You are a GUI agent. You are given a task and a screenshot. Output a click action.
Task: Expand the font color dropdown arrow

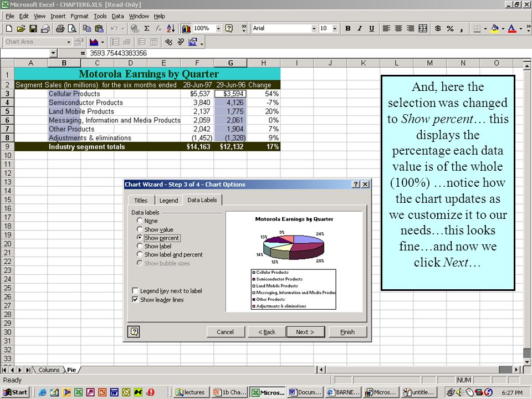(x=520, y=28)
